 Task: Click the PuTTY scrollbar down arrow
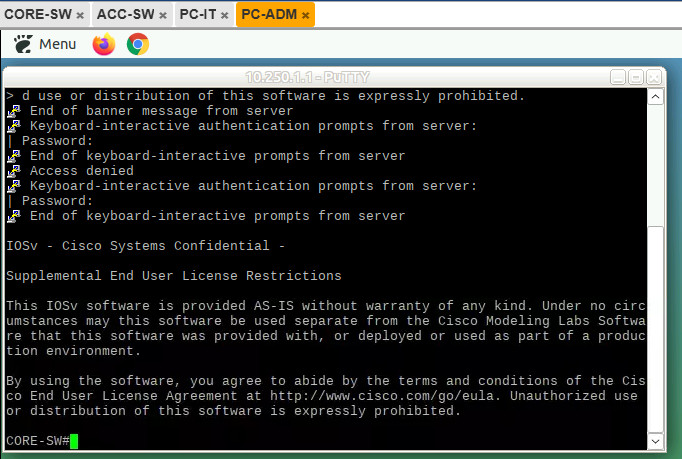point(655,442)
